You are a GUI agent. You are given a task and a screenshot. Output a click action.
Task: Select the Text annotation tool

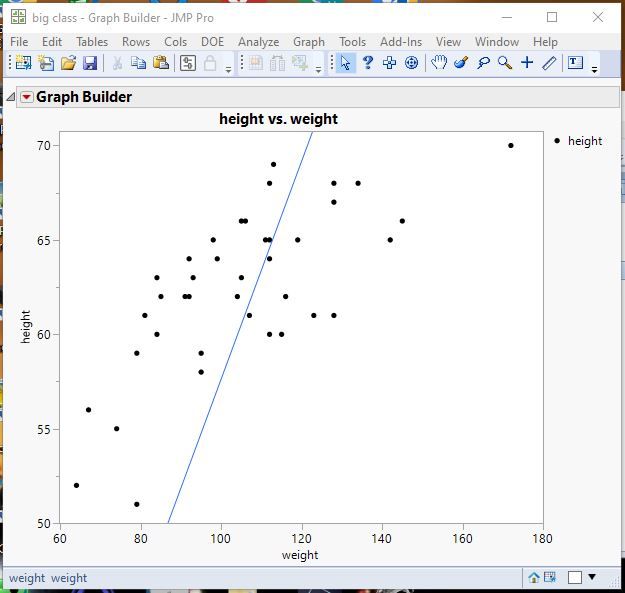(x=575, y=63)
